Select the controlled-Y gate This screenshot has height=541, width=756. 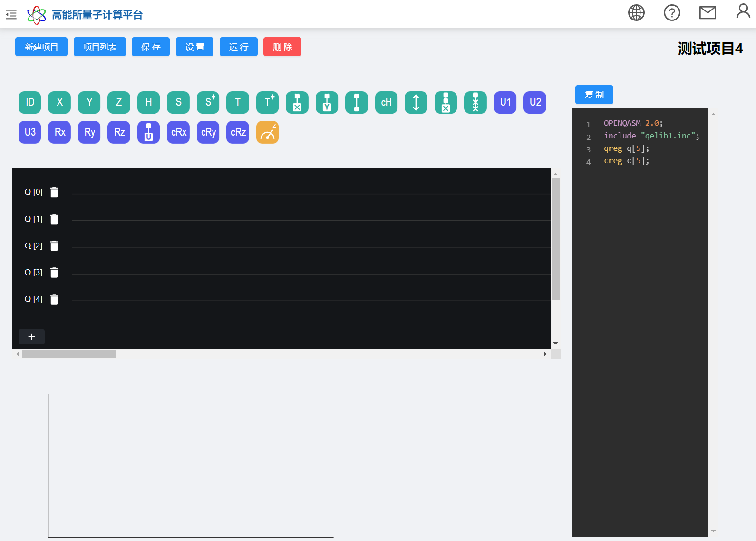(x=327, y=102)
